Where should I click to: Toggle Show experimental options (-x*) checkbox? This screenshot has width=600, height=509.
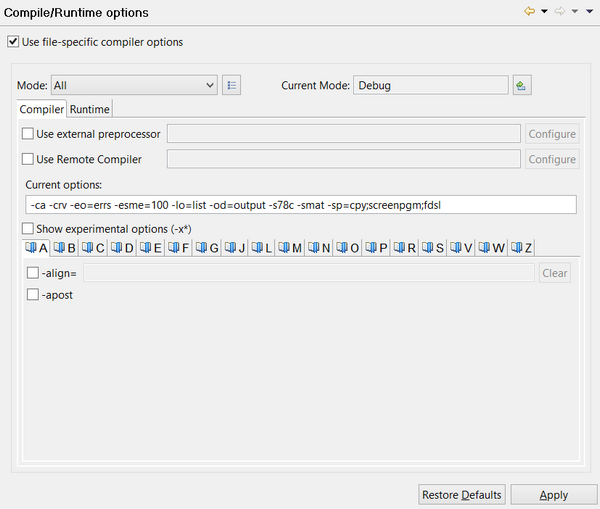28,229
